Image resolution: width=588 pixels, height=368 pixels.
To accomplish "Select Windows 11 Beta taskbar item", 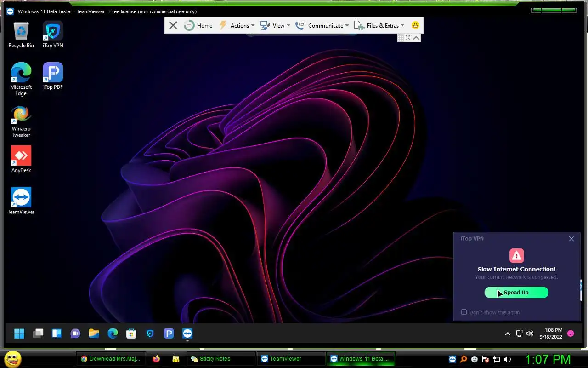I will [362, 359].
